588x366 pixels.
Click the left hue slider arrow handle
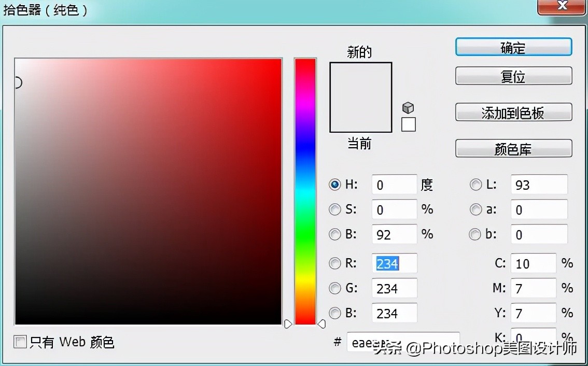288,324
